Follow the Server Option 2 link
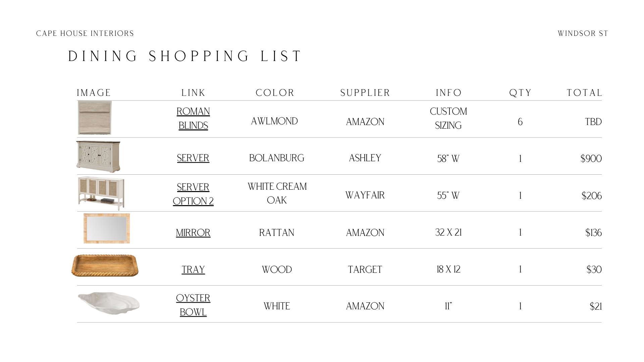644x362 pixels. [x=193, y=194]
